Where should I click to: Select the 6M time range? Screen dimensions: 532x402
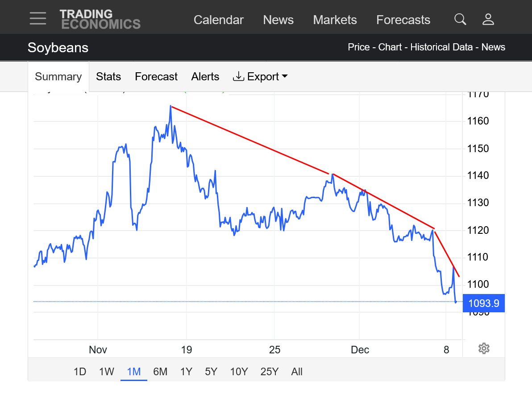(x=160, y=372)
